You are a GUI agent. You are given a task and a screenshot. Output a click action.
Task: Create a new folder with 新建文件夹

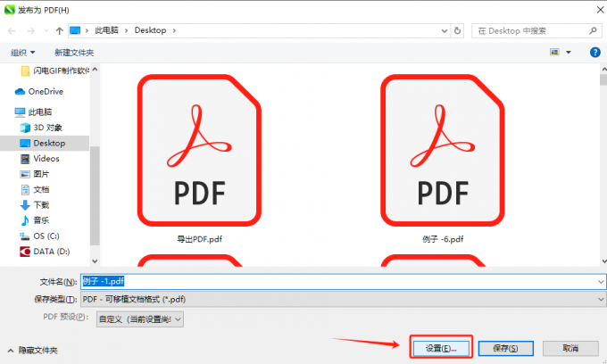click(x=74, y=53)
